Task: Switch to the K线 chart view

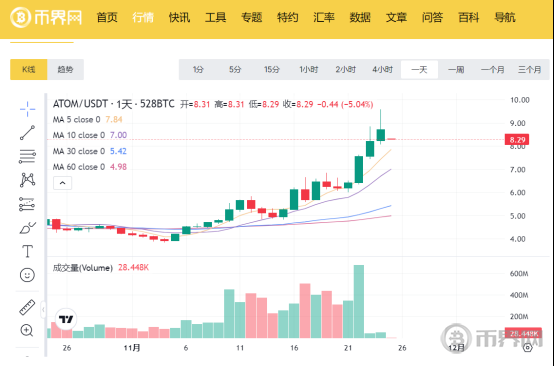Action: click(29, 70)
